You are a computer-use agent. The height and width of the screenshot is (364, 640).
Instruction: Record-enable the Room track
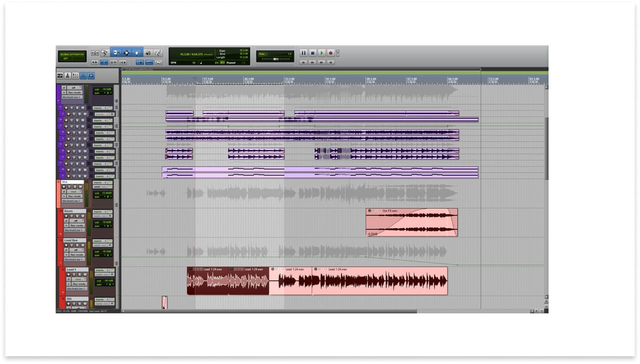tap(65, 216)
